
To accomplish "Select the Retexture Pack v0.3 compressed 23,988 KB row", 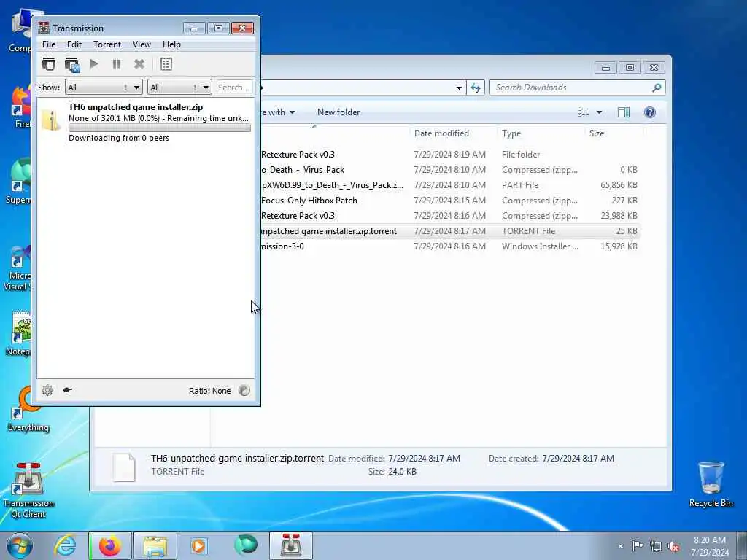I will click(x=449, y=216).
